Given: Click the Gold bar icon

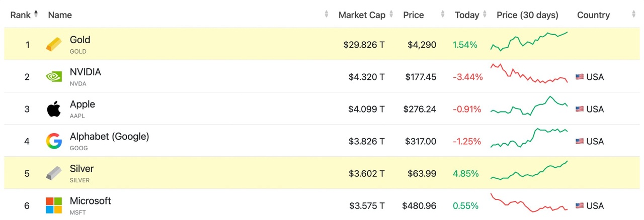Looking at the screenshot, I should click(x=54, y=45).
